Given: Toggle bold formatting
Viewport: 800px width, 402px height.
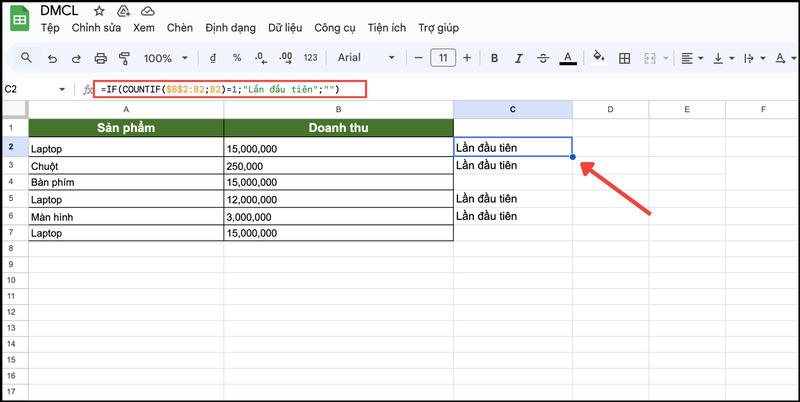Looking at the screenshot, I should tap(493, 58).
